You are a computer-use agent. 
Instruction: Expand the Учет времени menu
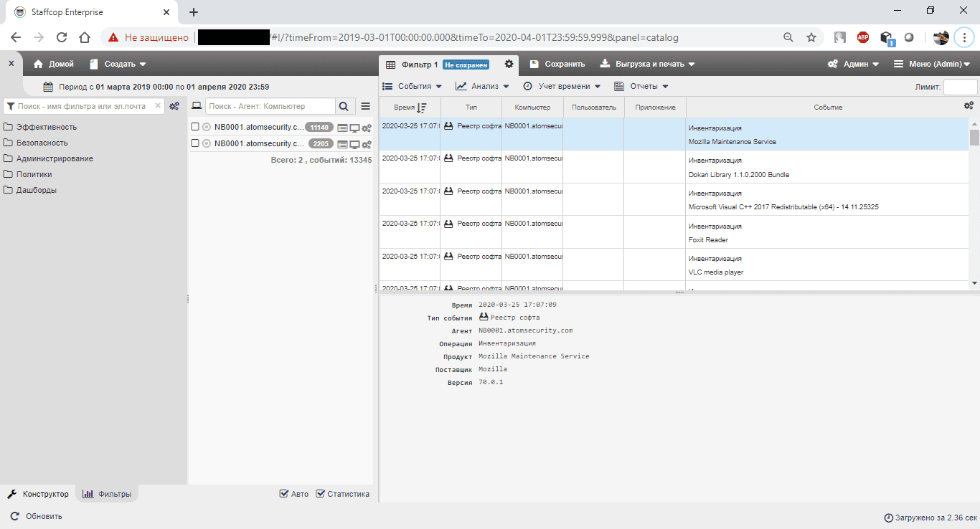(562, 86)
